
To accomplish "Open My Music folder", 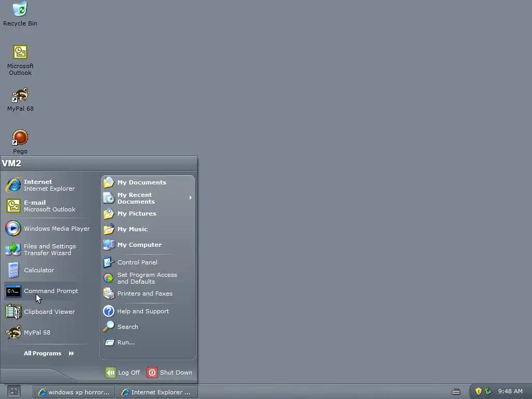I will pos(148,229).
